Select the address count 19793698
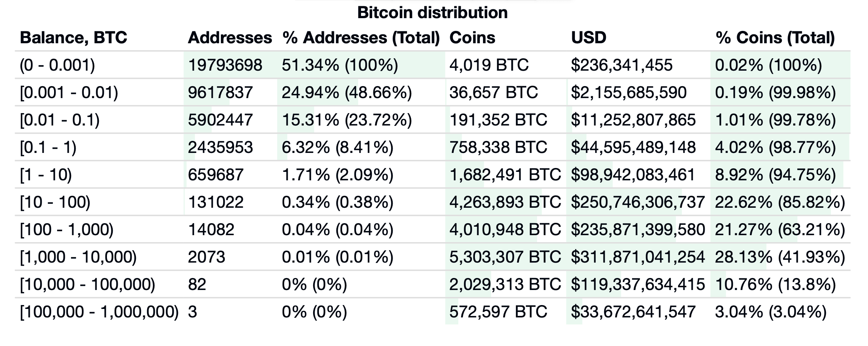 pyautogui.click(x=225, y=65)
